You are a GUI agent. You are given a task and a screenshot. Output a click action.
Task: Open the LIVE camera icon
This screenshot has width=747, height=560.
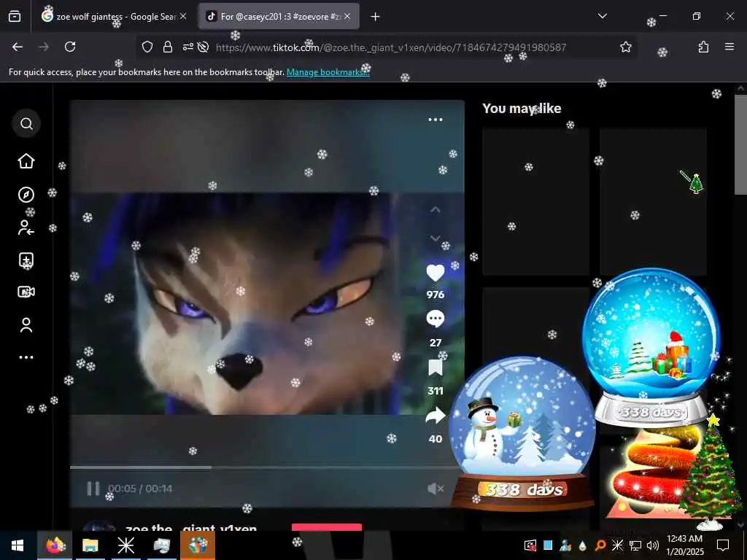(x=26, y=292)
